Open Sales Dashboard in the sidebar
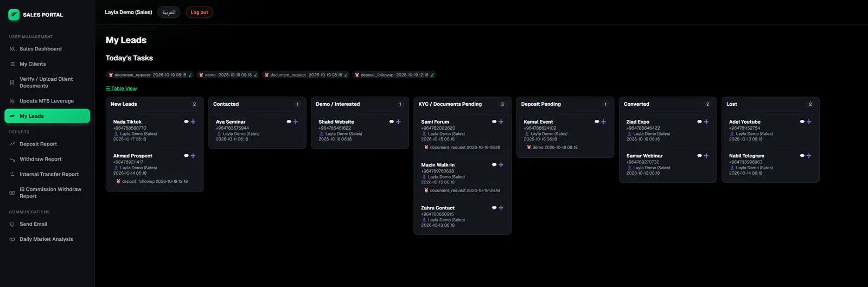The width and height of the screenshot is (868, 287). pos(47,49)
